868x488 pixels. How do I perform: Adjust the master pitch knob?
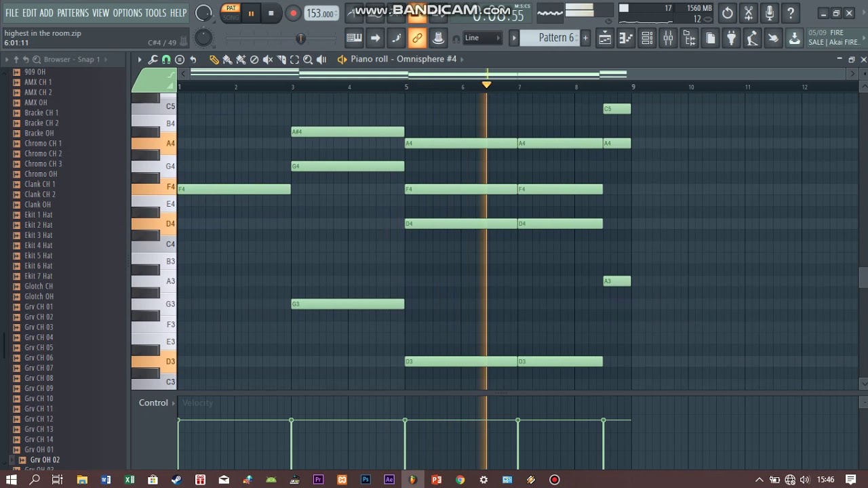(203, 38)
